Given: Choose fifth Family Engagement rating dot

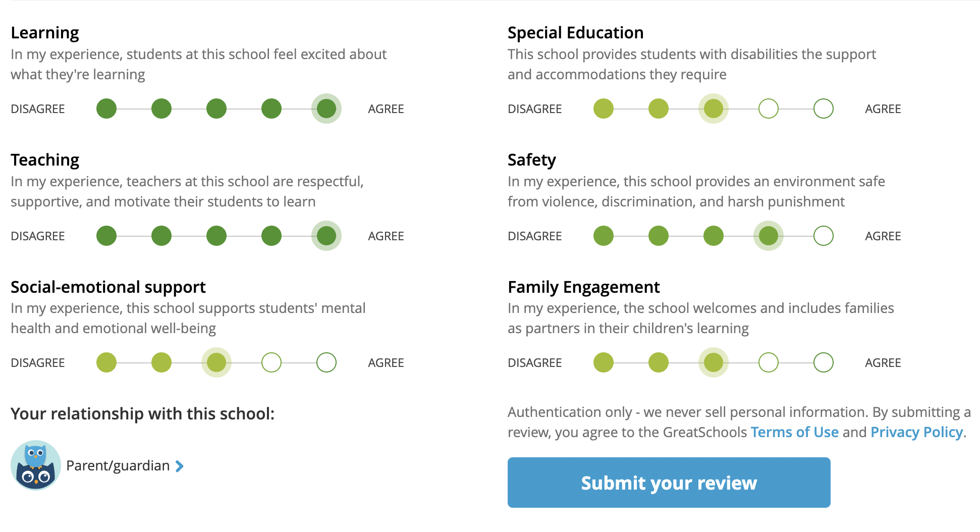Looking at the screenshot, I should click(824, 362).
